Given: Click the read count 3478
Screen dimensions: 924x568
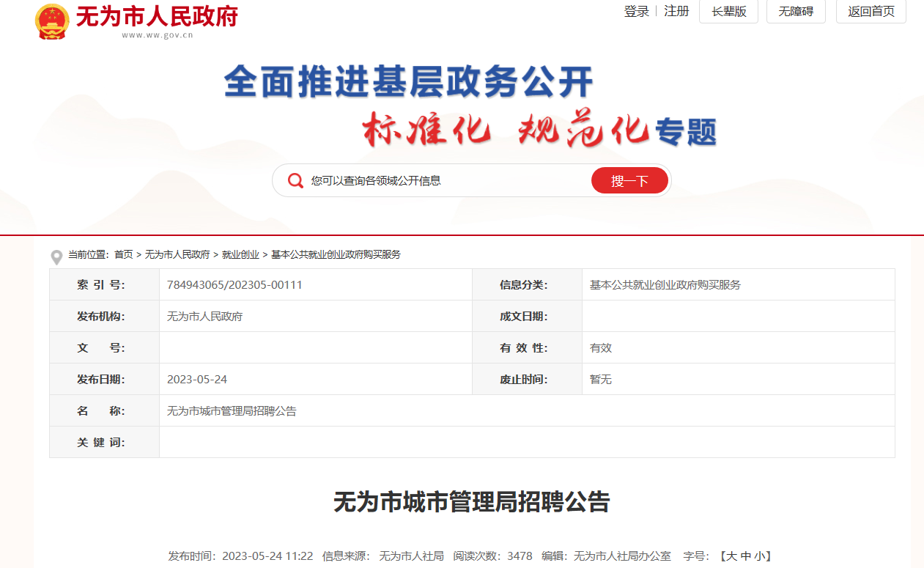Looking at the screenshot, I should coord(520,556).
